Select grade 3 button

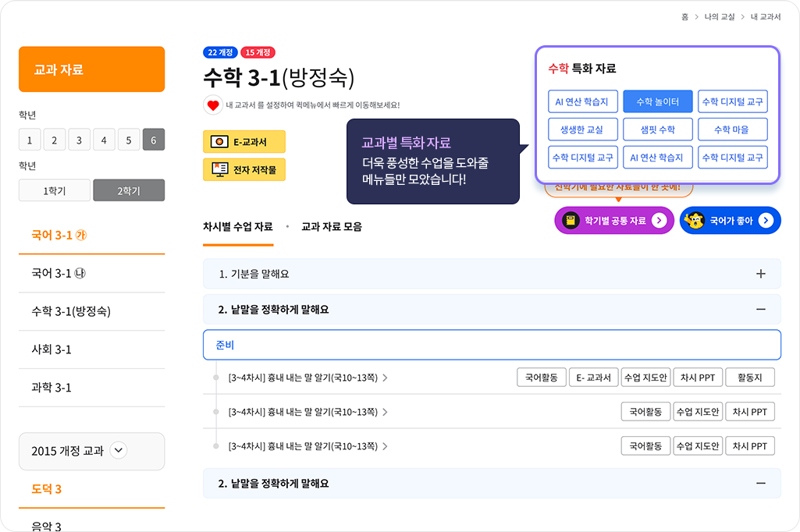pyautogui.click(x=79, y=140)
